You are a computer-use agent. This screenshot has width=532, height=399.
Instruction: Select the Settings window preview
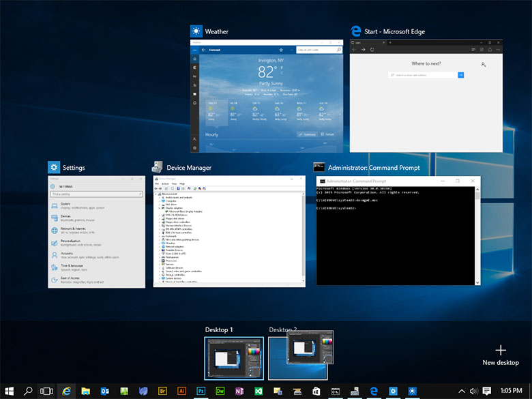[x=96, y=232]
